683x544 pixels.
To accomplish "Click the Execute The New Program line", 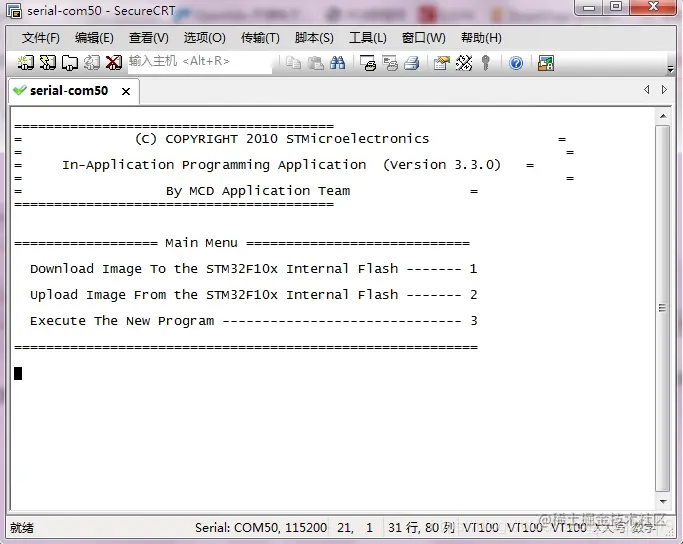I will tap(254, 321).
